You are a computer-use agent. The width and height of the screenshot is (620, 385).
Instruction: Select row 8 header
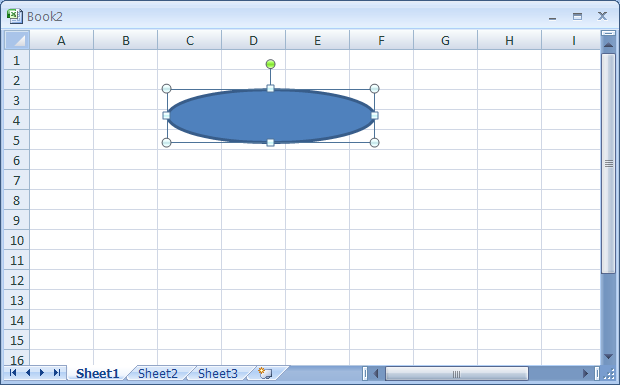click(17, 200)
